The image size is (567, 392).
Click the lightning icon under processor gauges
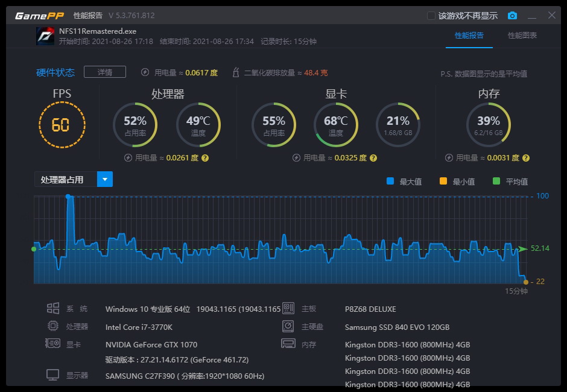[128, 157]
